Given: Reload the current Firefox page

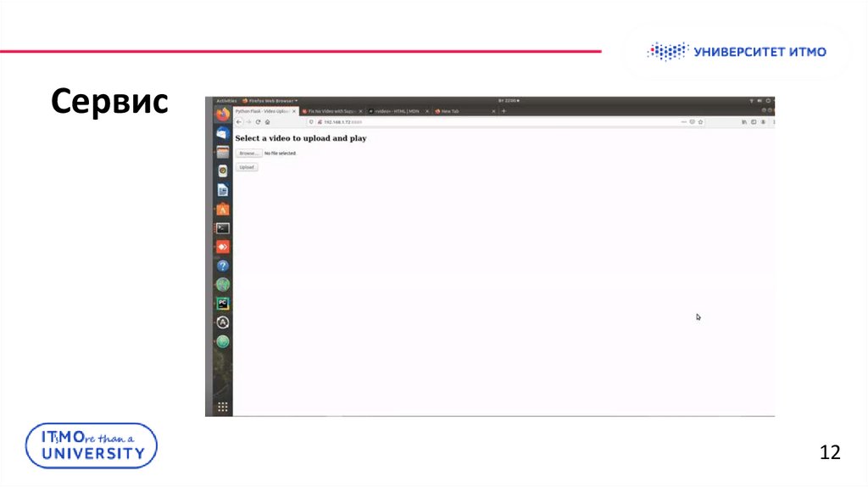Looking at the screenshot, I should tap(258, 122).
